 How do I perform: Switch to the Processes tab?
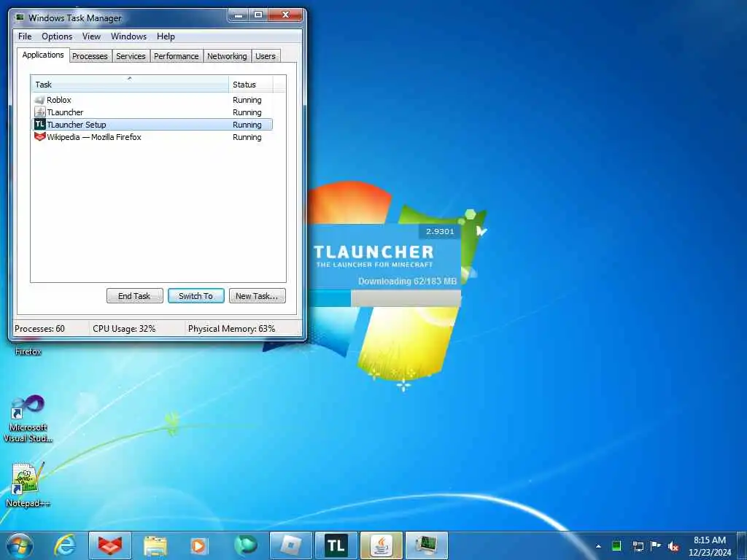tap(90, 56)
